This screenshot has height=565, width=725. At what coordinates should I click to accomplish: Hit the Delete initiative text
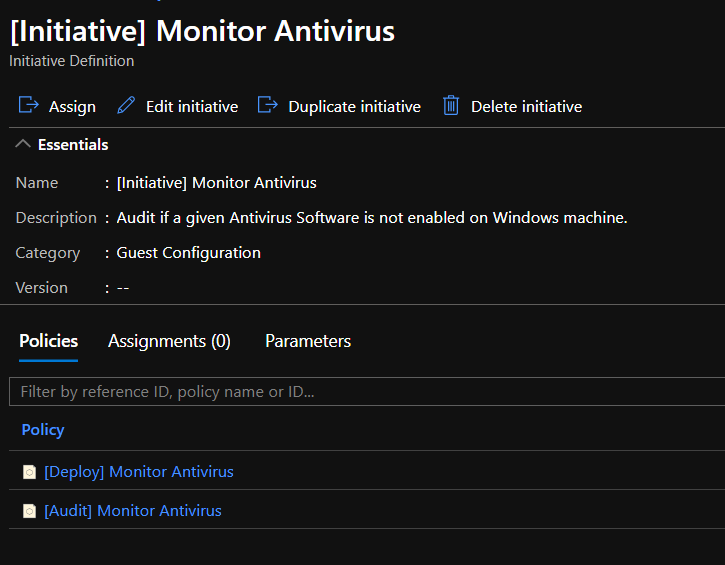[526, 106]
